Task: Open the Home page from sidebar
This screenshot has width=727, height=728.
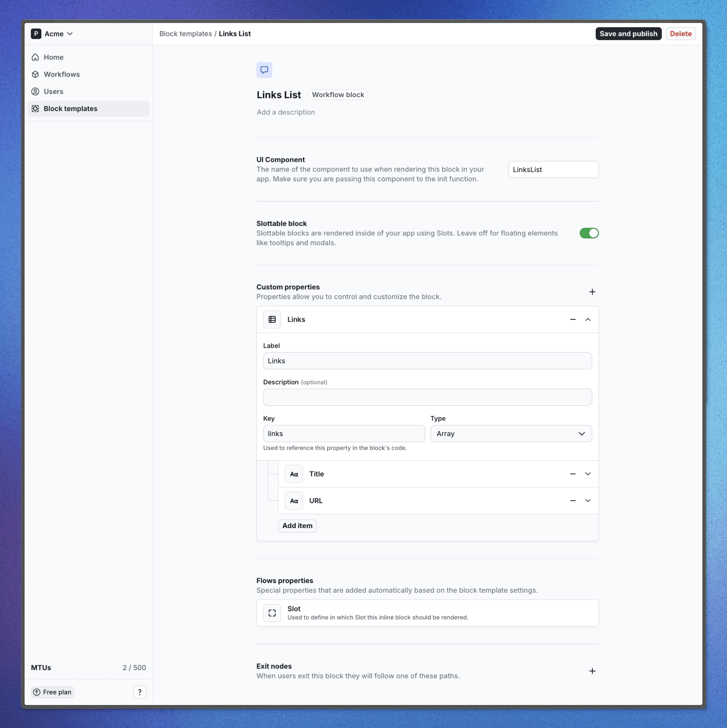Action: (53, 57)
